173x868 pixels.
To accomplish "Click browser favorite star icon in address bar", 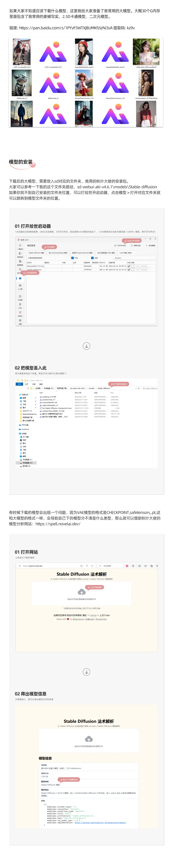I will 92,566.
